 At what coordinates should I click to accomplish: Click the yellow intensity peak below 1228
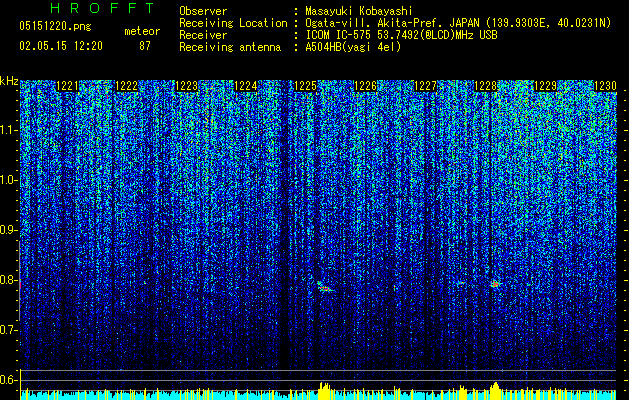[496, 391]
